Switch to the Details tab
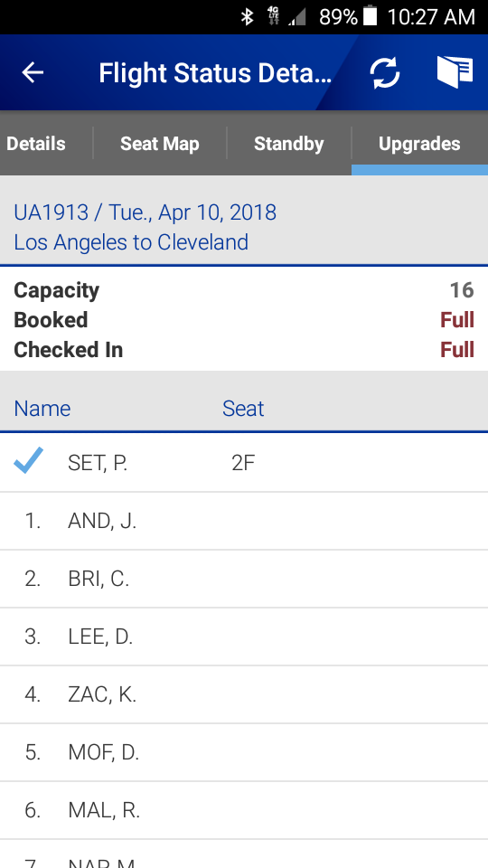This screenshot has width=488, height=868. tap(36, 144)
